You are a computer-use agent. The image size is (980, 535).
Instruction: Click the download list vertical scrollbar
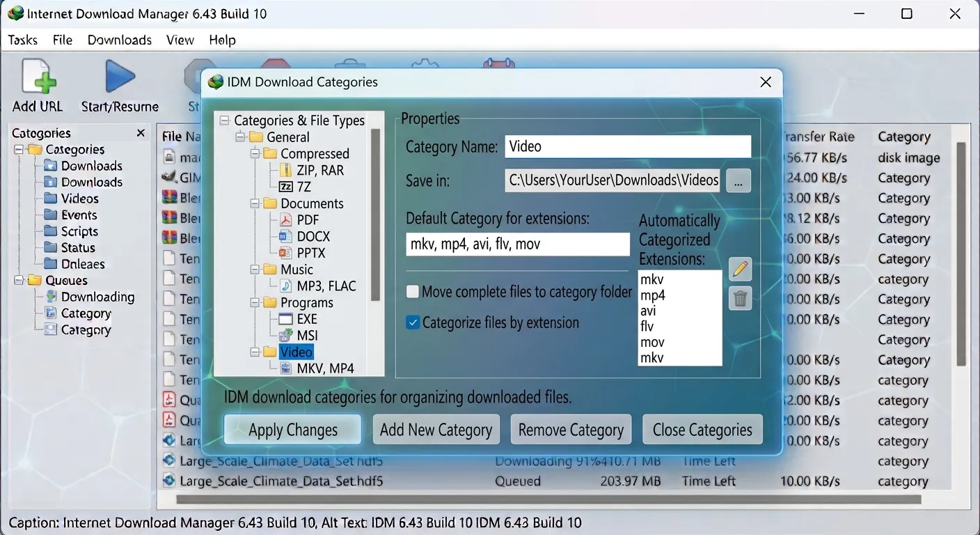961,254
